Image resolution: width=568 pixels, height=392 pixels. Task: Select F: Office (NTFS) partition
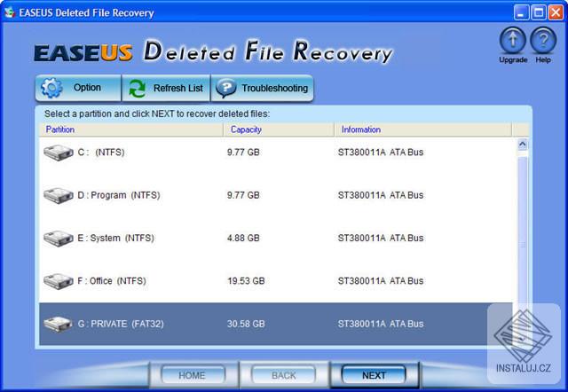coord(276,281)
